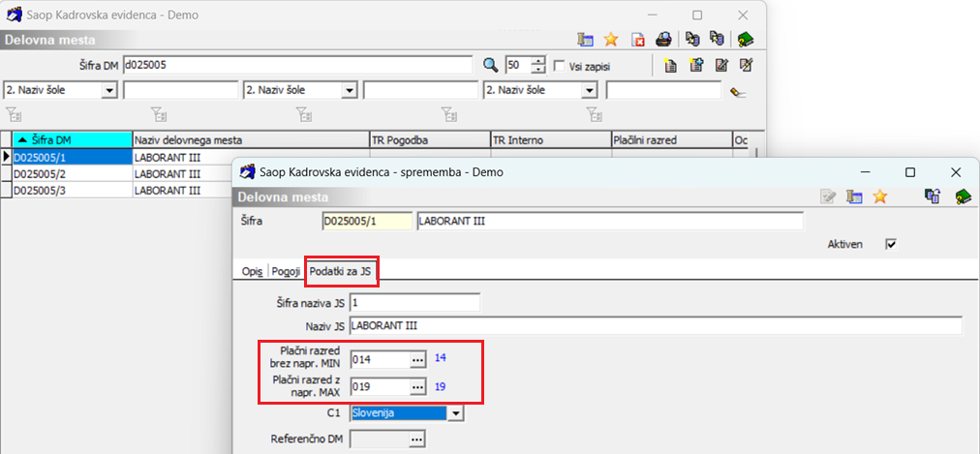Click the TR Pogodba column header
The height and width of the screenshot is (454, 980).
(431, 140)
